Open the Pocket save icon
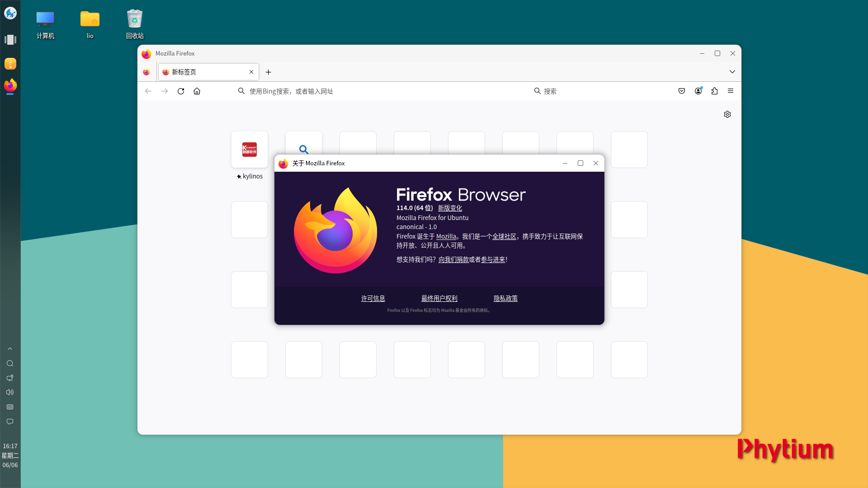This screenshot has height=488, width=868. click(682, 91)
